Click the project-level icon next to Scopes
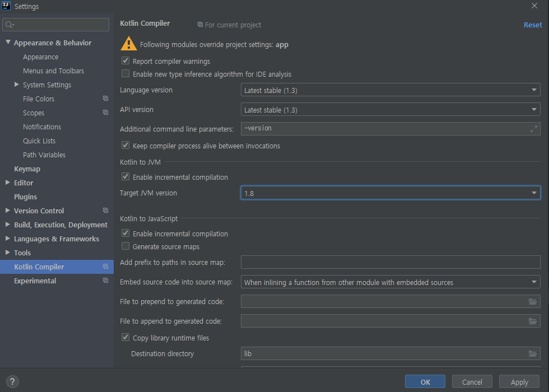 coord(105,113)
